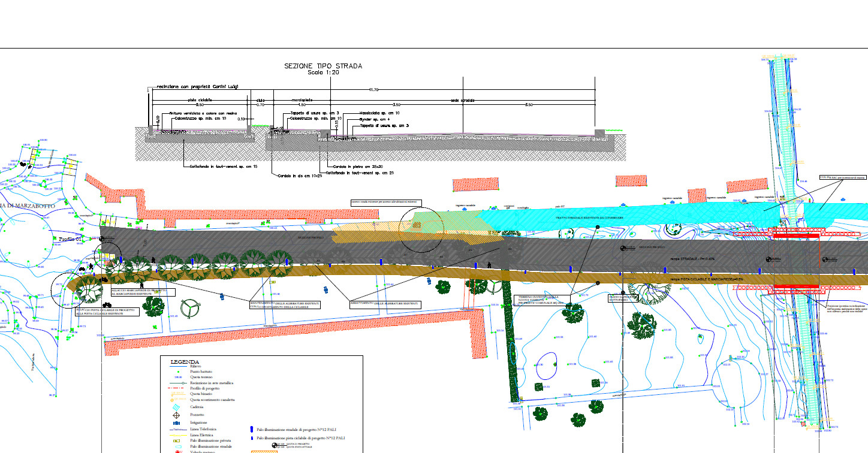This screenshot has height=453, width=868.
Task: Click the 'marciapiede' dimension label in the section
Action: [x=302, y=100]
